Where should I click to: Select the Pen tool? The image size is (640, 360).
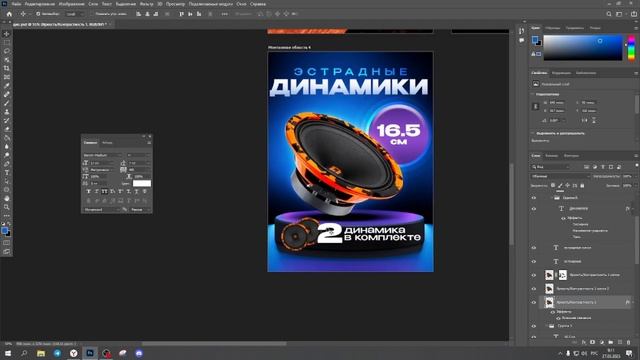click(x=7, y=164)
